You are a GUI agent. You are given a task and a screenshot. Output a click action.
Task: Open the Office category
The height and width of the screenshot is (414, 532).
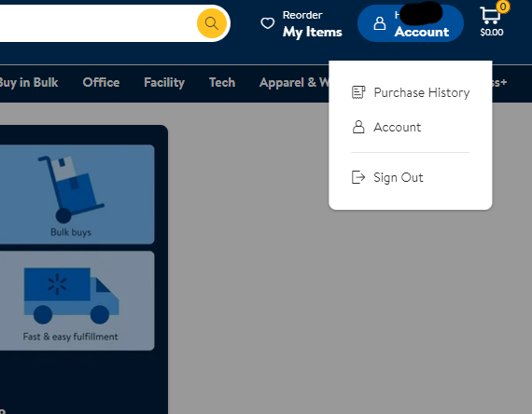101,82
